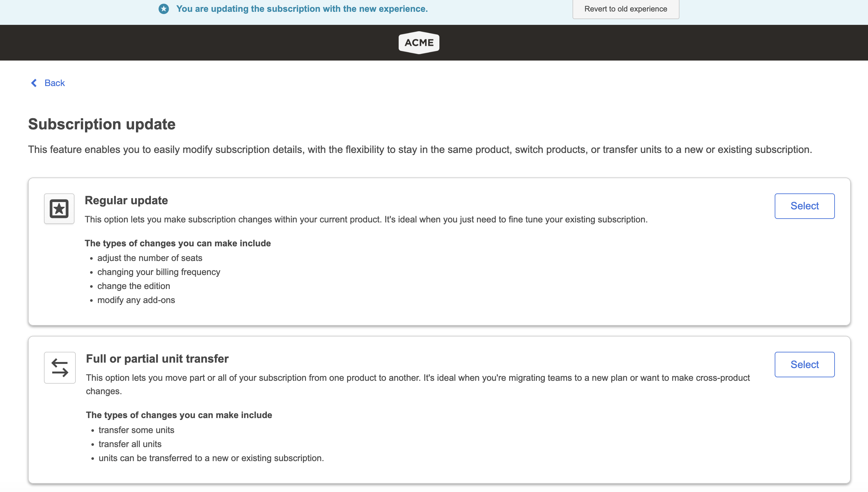Click the 'transfer some units' list item
The width and height of the screenshot is (868, 492).
(x=136, y=430)
